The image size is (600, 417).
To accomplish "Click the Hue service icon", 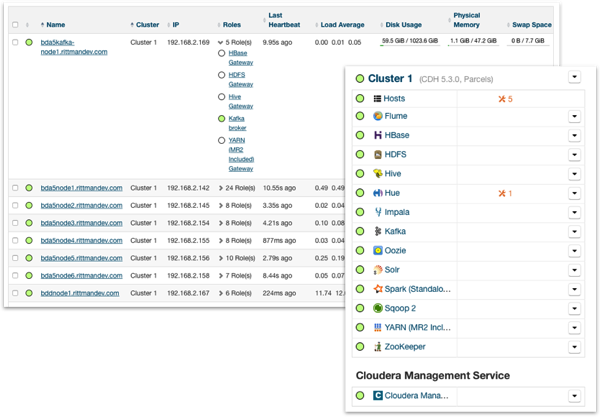I will (378, 193).
